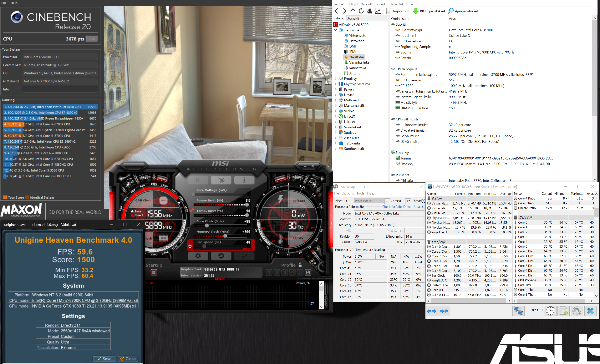Select Afterburner profile slot 1
The width and height of the screenshot is (600, 364).
269,272
